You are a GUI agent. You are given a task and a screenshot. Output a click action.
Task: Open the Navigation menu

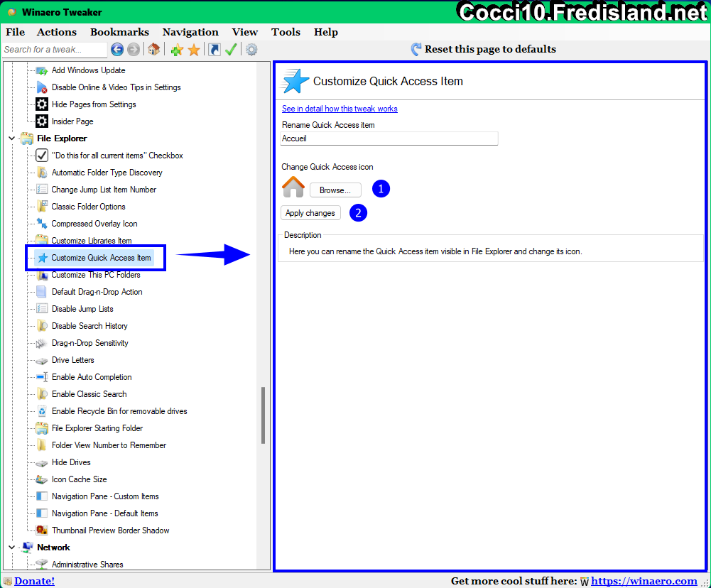[190, 32]
